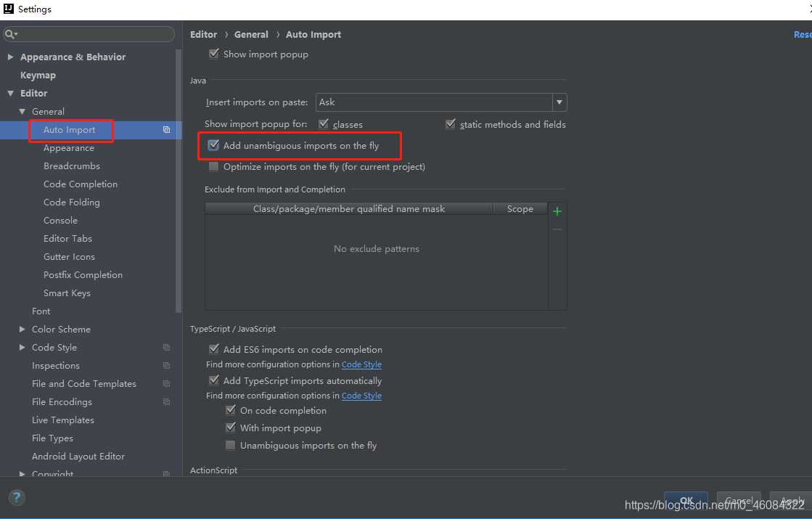This screenshot has width=812, height=519.
Task: Click the project-level icon beside File Encodings
Action: pos(166,401)
